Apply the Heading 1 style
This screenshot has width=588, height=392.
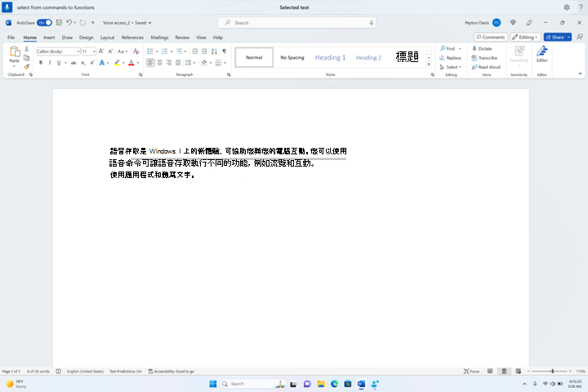tap(330, 57)
